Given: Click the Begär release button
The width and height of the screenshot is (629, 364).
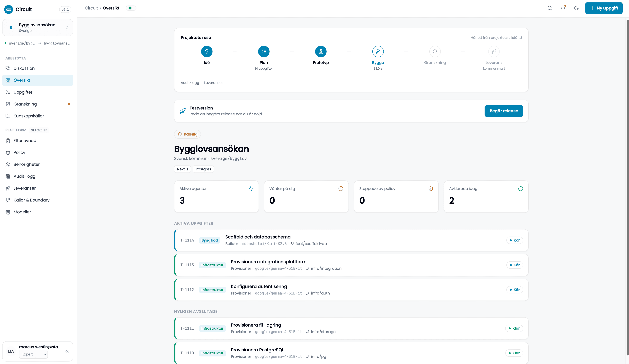Looking at the screenshot, I should click(504, 111).
